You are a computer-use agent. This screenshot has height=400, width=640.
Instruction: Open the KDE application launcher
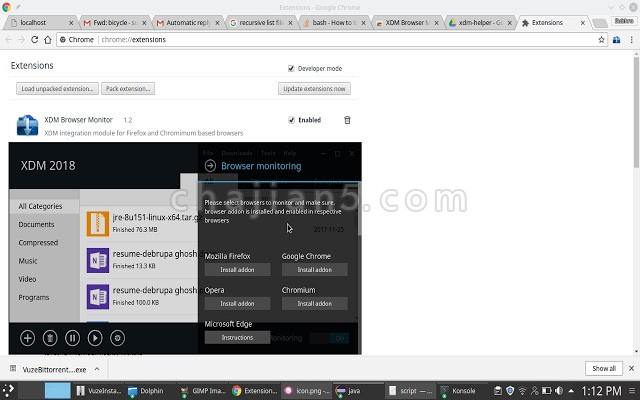[8, 391]
